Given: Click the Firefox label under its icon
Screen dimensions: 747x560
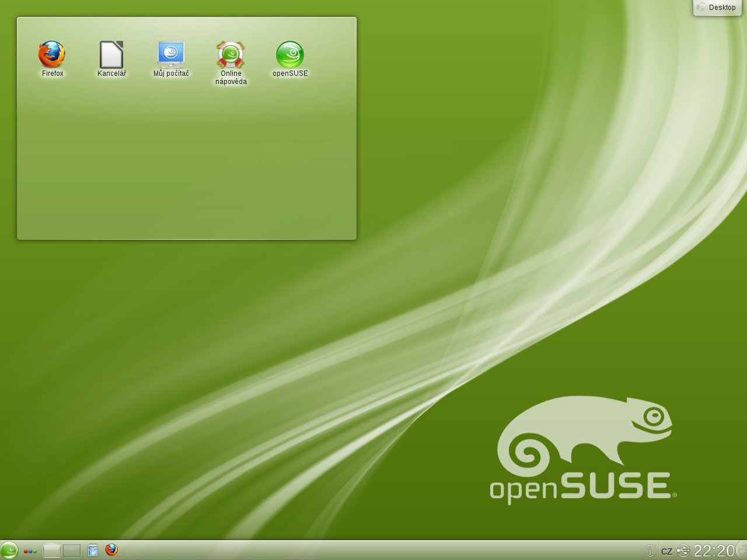Looking at the screenshot, I should tap(53, 73).
